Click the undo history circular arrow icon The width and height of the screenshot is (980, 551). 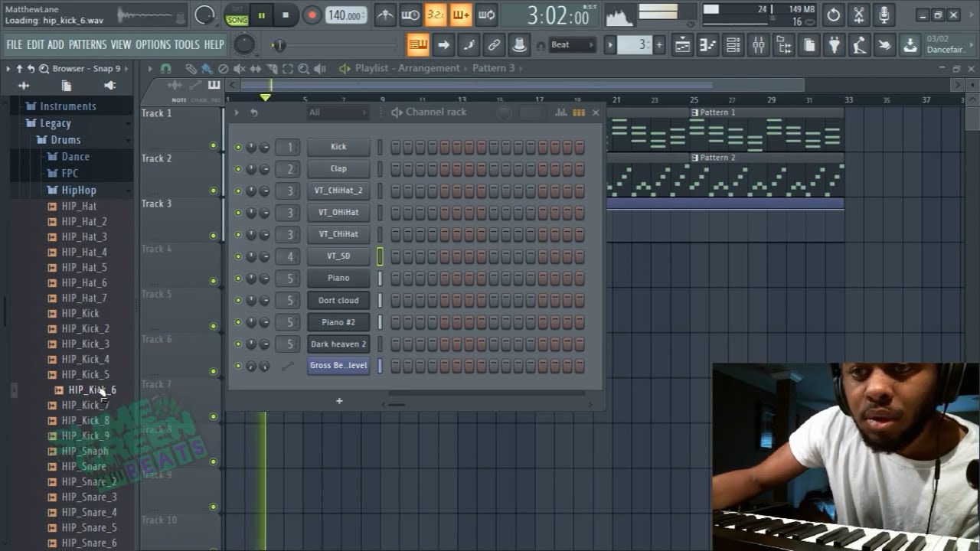pos(834,15)
